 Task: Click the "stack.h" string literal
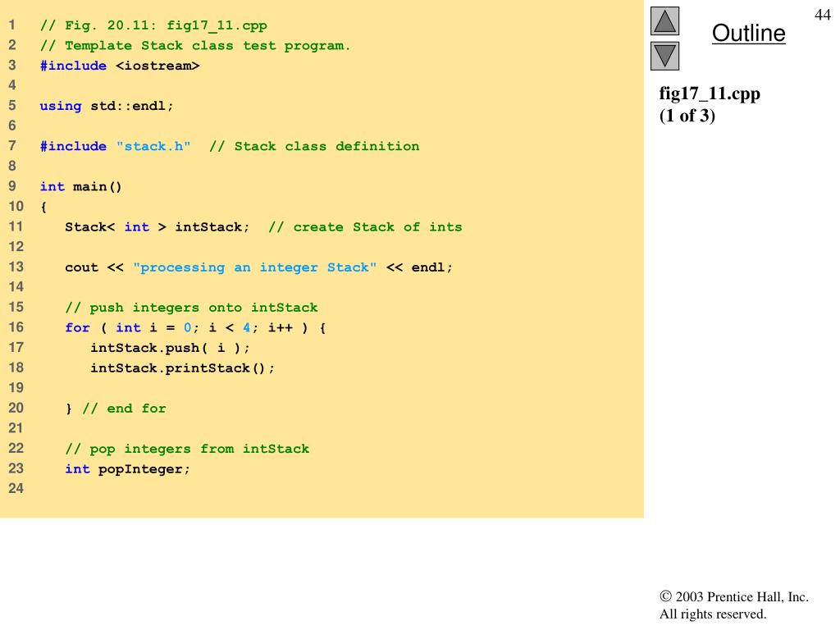(x=153, y=146)
